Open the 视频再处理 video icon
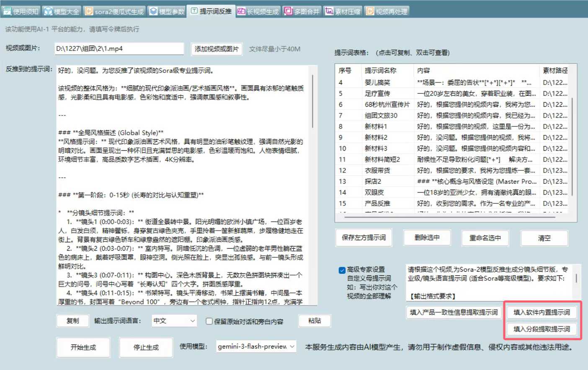Viewport: 588px width, 370px height. (x=369, y=11)
